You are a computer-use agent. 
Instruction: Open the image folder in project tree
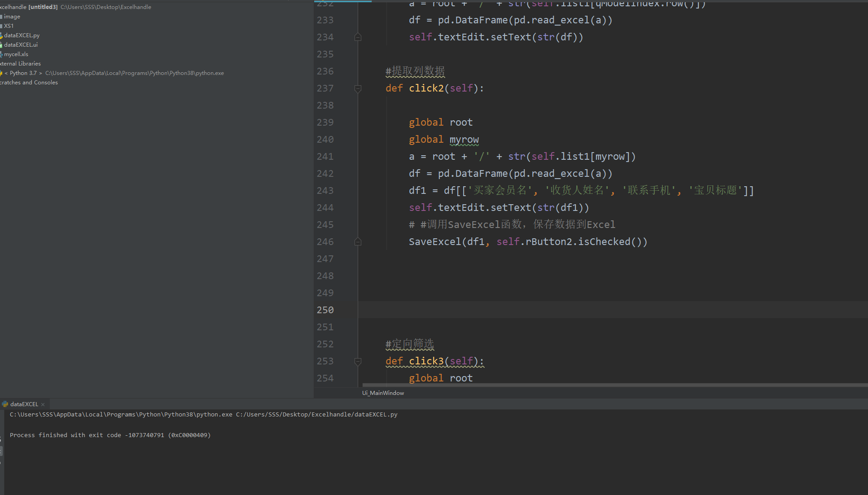(x=11, y=16)
